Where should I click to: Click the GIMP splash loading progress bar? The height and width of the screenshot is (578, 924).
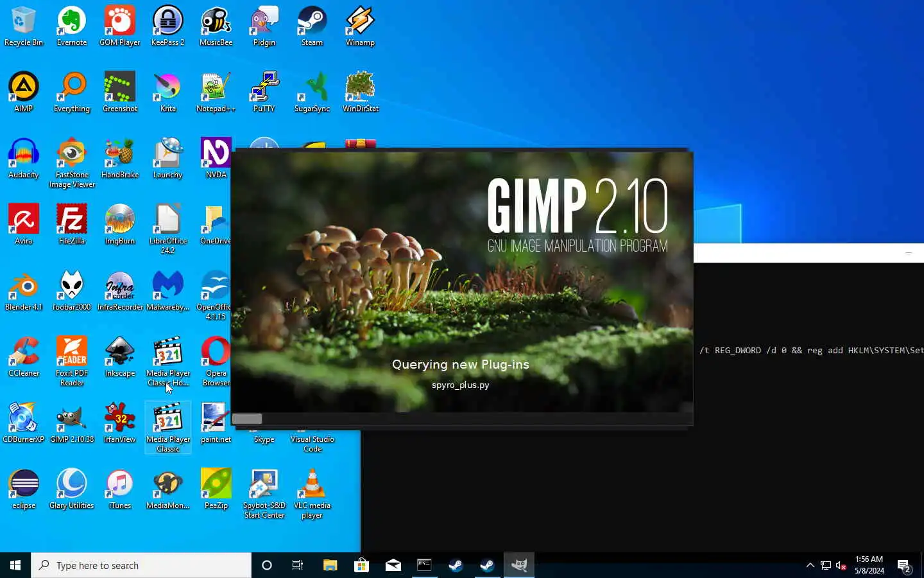pyautogui.click(x=462, y=419)
